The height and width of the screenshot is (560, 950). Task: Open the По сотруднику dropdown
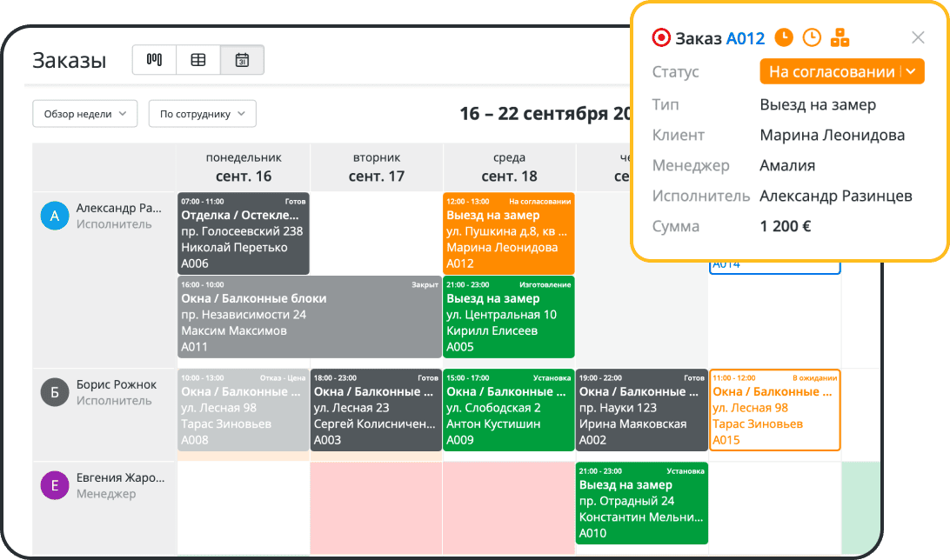tap(202, 114)
